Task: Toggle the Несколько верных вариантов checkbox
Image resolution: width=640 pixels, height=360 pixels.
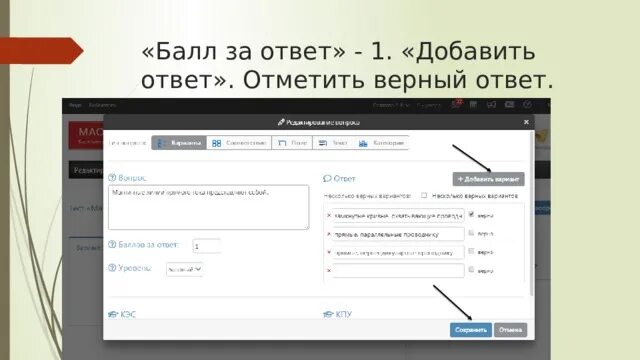Action: 424,196
